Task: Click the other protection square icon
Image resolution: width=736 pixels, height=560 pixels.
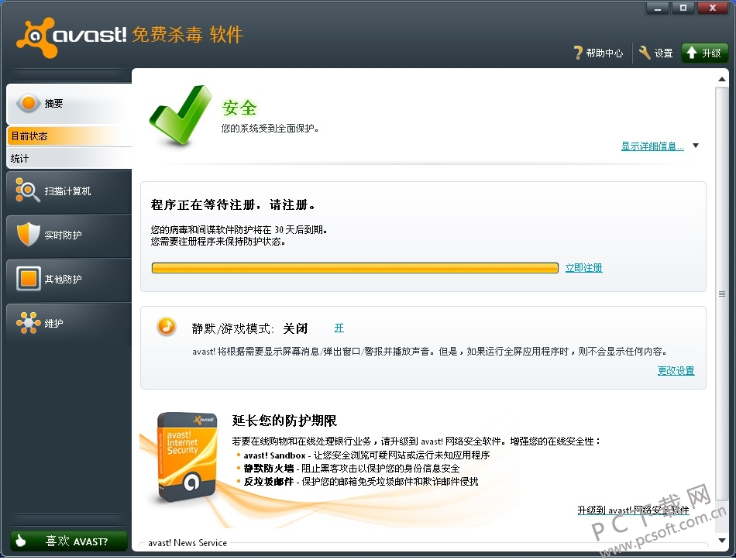Action: [28, 278]
